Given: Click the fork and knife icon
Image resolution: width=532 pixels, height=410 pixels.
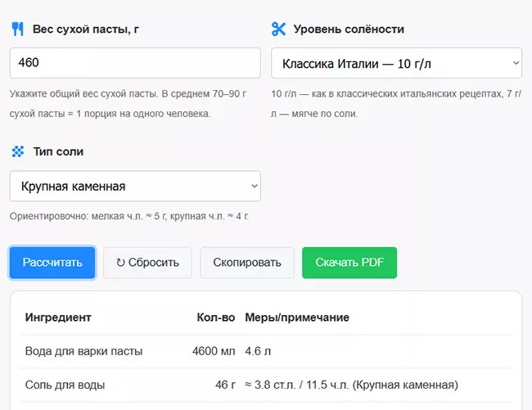Looking at the screenshot, I should (x=18, y=29).
